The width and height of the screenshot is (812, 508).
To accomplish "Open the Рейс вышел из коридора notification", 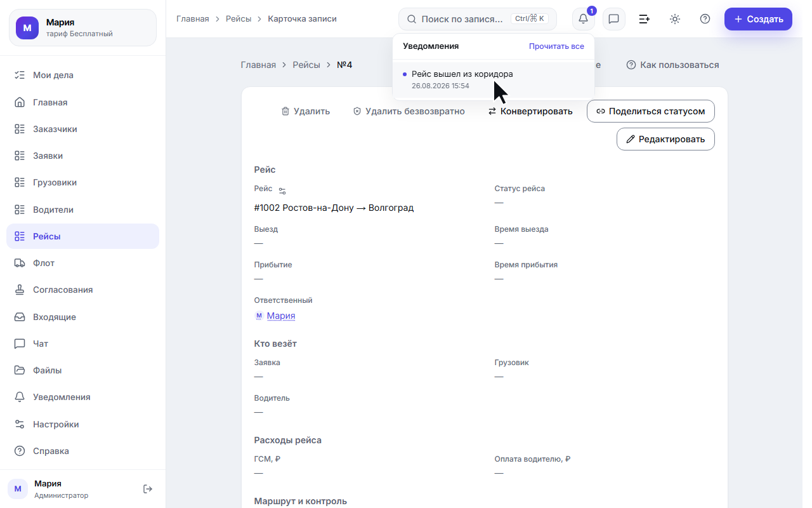I will point(494,79).
